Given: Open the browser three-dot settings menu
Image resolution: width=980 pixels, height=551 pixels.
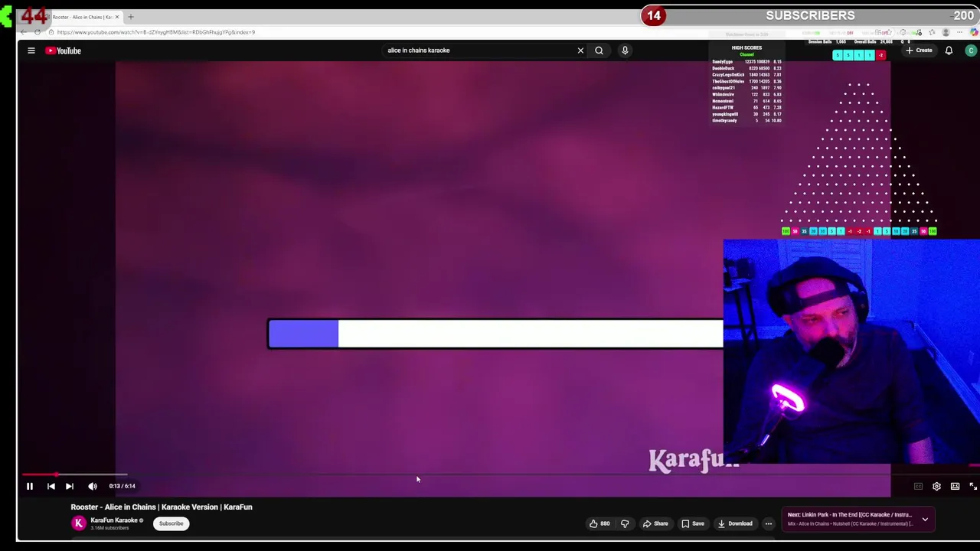Looking at the screenshot, I should [960, 32].
